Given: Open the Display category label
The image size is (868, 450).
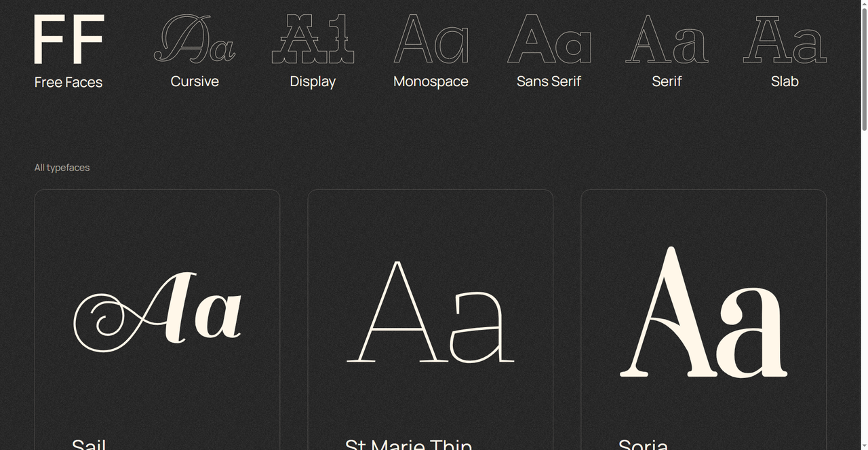Looking at the screenshot, I should pyautogui.click(x=313, y=81).
